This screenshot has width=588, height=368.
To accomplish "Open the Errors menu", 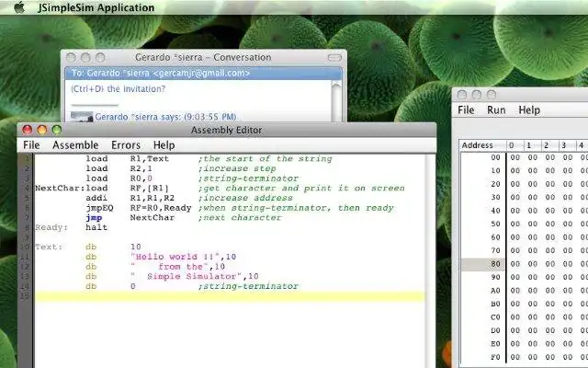I will coord(126,145).
